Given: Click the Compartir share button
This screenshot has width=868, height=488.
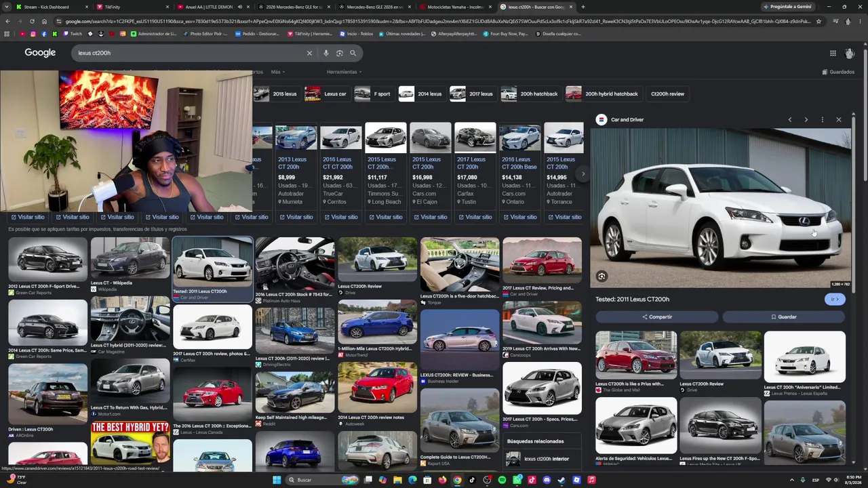Looking at the screenshot, I should click(x=656, y=317).
